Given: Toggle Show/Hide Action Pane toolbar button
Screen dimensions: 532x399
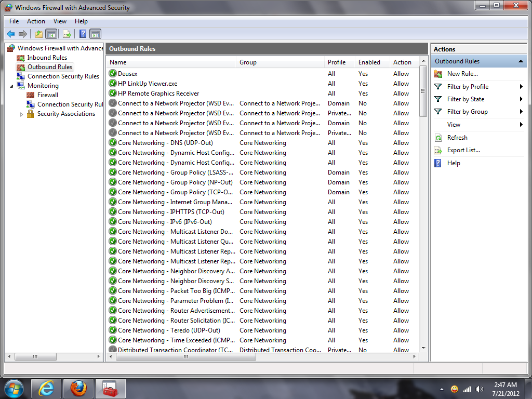Looking at the screenshot, I should tap(95, 34).
